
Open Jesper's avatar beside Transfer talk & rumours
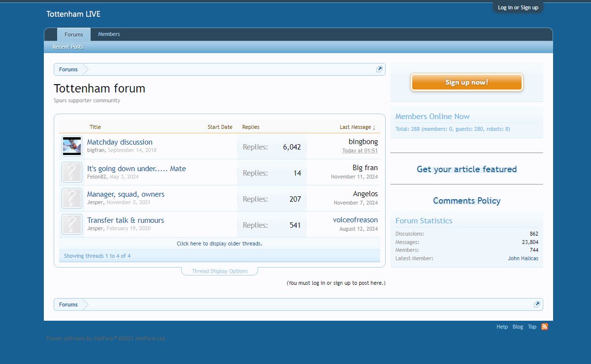72,224
